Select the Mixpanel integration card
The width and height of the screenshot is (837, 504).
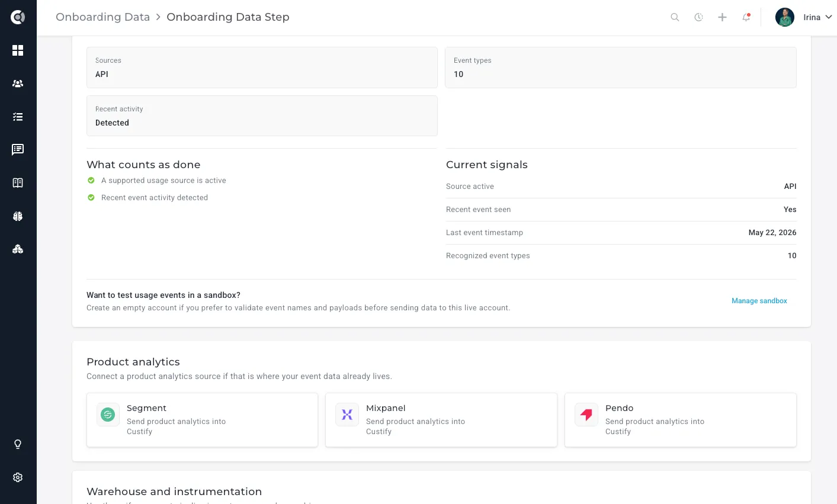tap(441, 420)
